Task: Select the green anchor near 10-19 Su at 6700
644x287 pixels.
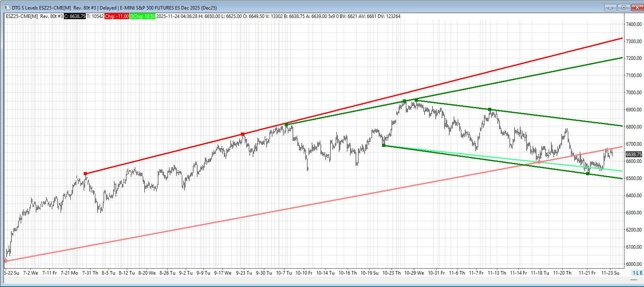Action: point(384,145)
